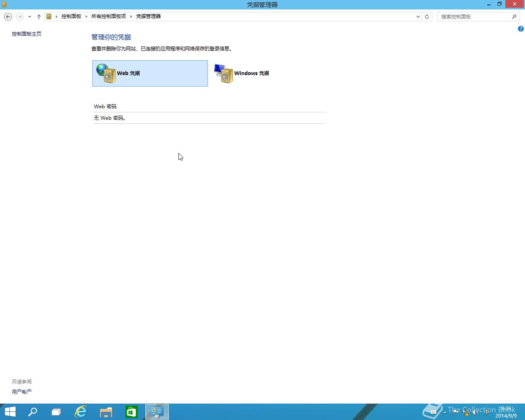Restore down the 凭据管理器 window

pyautogui.click(x=500, y=5)
